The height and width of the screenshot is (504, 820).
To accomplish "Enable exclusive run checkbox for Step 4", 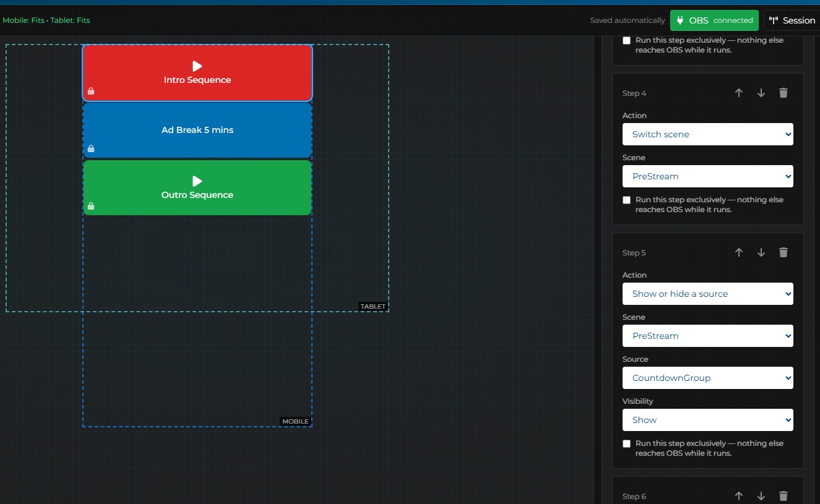I will click(x=626, y=200).
